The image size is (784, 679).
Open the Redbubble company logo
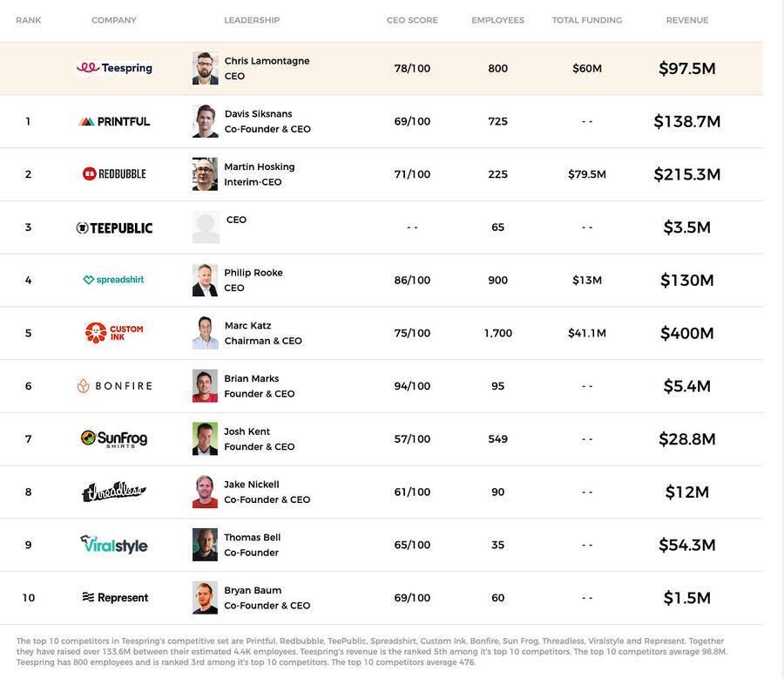point(114,174)
